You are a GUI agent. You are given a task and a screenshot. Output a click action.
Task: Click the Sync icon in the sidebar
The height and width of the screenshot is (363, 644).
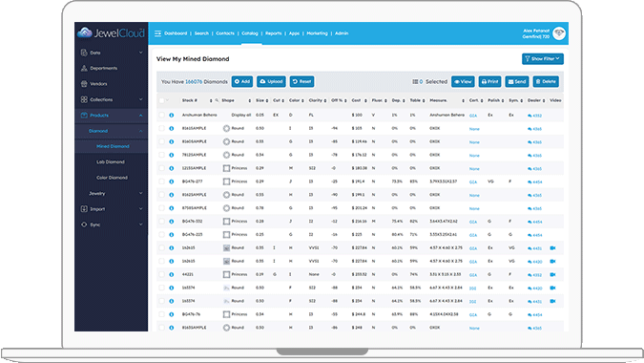tap(84, 224)
